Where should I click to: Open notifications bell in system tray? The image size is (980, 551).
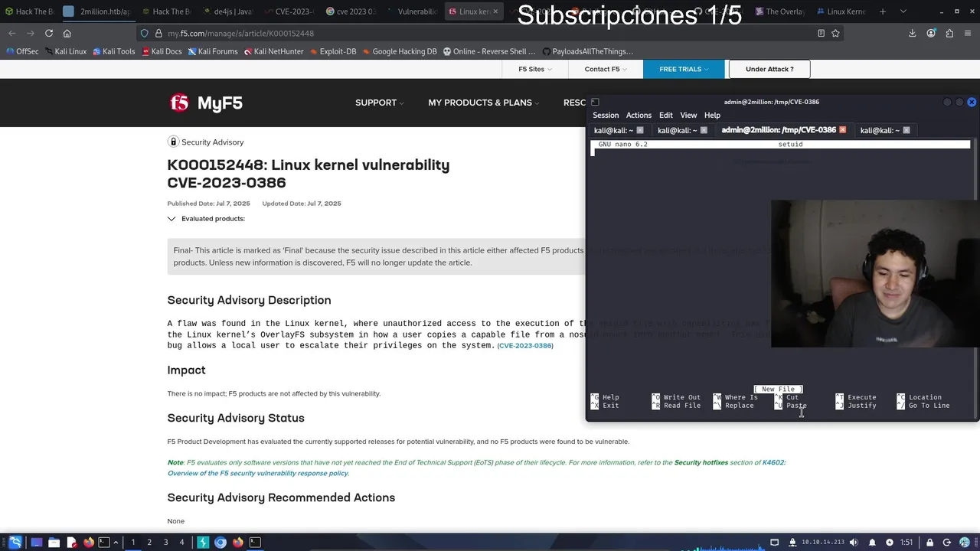tap(872, 542)
